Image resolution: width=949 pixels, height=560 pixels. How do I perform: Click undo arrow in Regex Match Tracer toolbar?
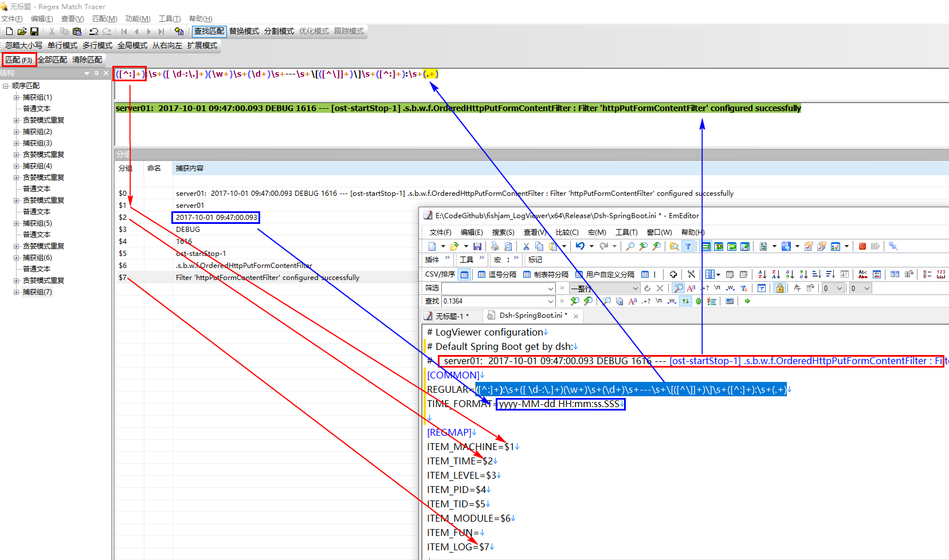[x=94, y=31]
